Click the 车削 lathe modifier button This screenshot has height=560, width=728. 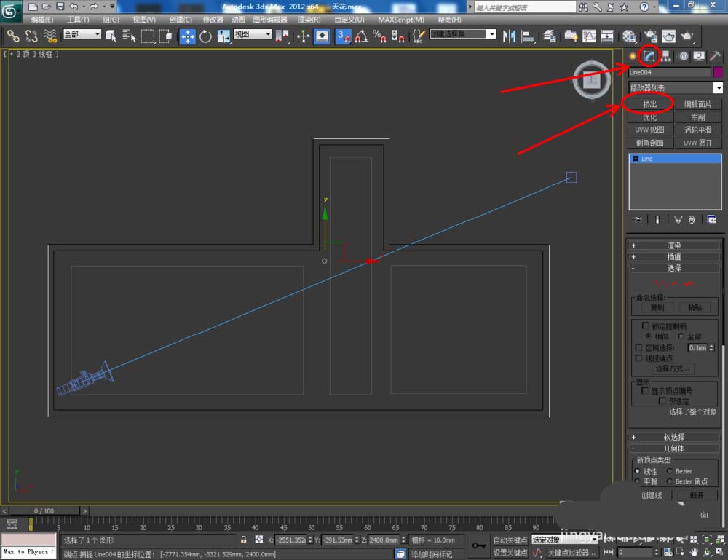tap(697, 117)
